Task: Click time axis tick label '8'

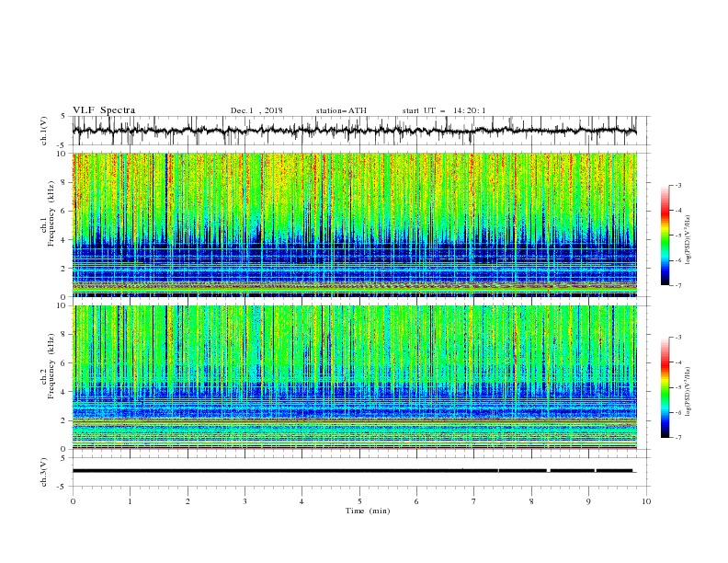Action: point(531,501)
